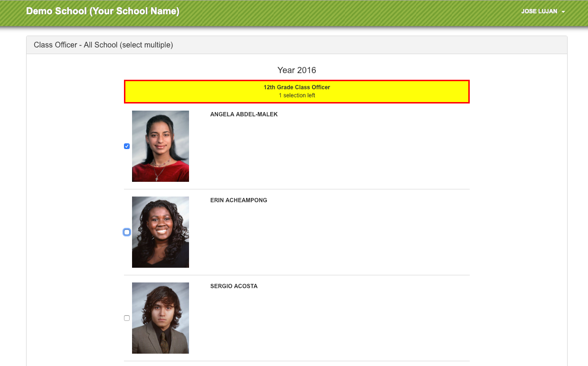Click the divider below Angela's ballot entry
588x366 pixels.
pos(296,189)
